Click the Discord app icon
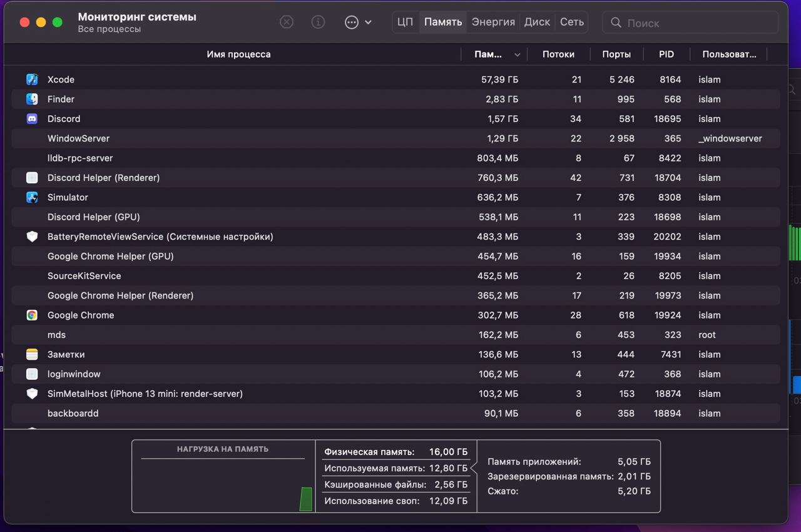 (x=32, y=119)
